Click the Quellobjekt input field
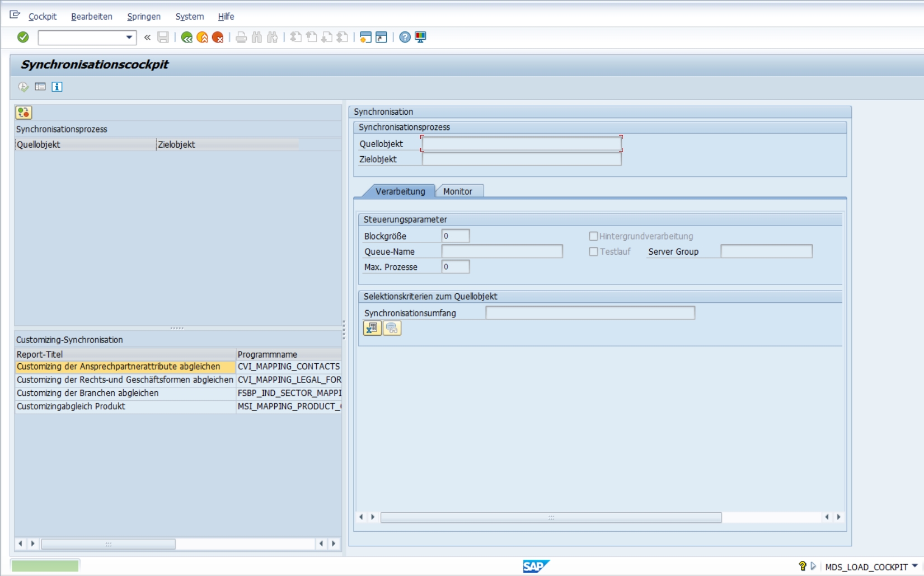The image size is (924, 576). coord(522,144)
